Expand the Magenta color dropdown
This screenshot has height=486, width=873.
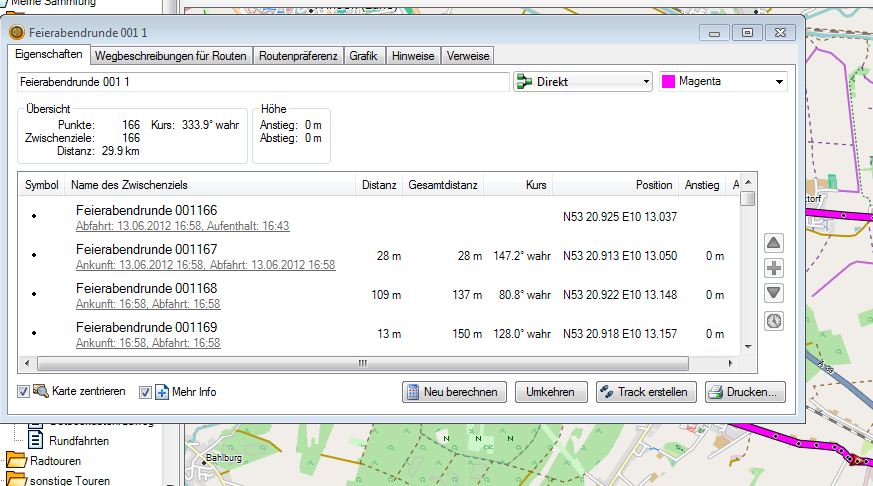pos(722,82)
